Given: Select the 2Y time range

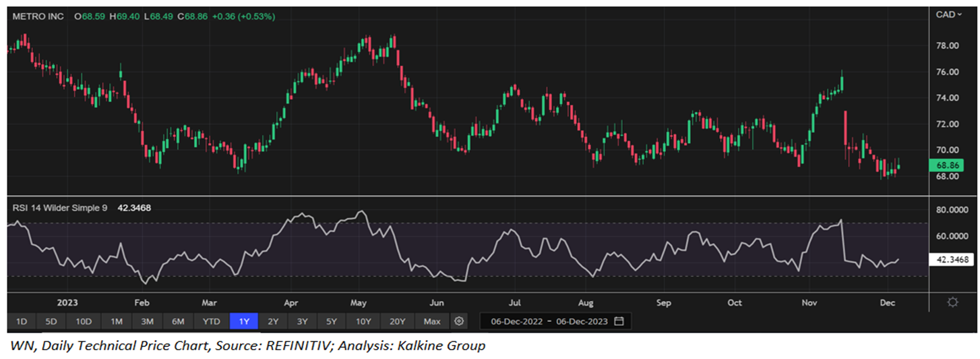Looking at the screenshot, I should (273, 321).
